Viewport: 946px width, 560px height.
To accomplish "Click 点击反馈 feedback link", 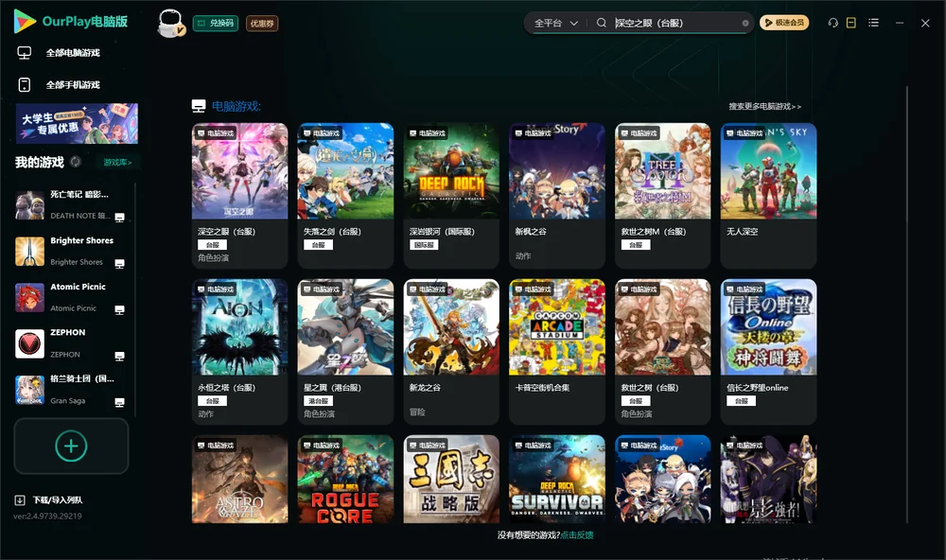I will (x=577, y=534).
